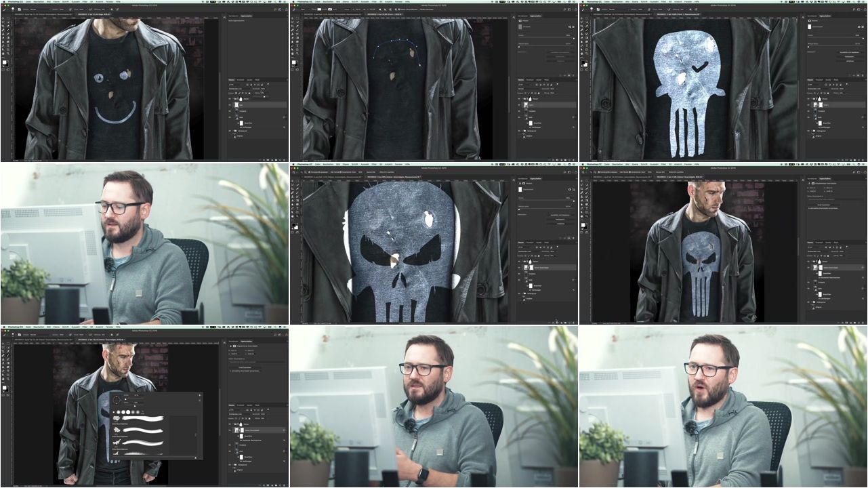The width and height of the screenshot is (868, 488).
Task: Click 'Ganzes Bild' button in skull close-up options
Action: (x=371, y=172)
